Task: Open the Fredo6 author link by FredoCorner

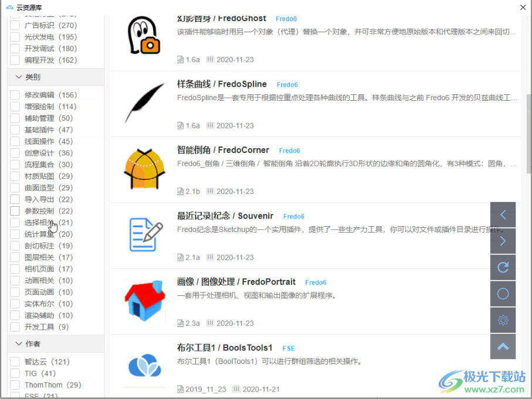Action: tap(289, 151)
